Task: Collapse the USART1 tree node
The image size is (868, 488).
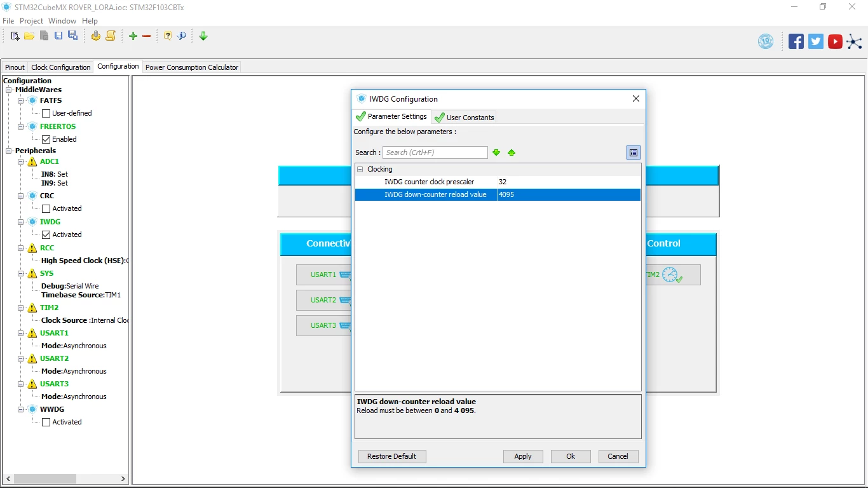Action: click(21, 334)
